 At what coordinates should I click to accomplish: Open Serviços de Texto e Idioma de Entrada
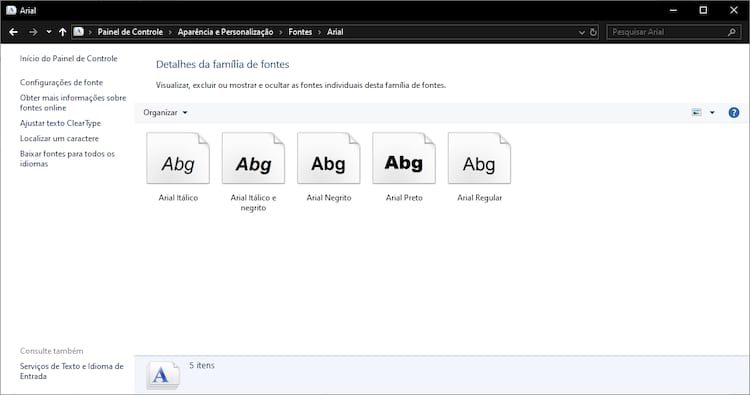coord(71,371)
